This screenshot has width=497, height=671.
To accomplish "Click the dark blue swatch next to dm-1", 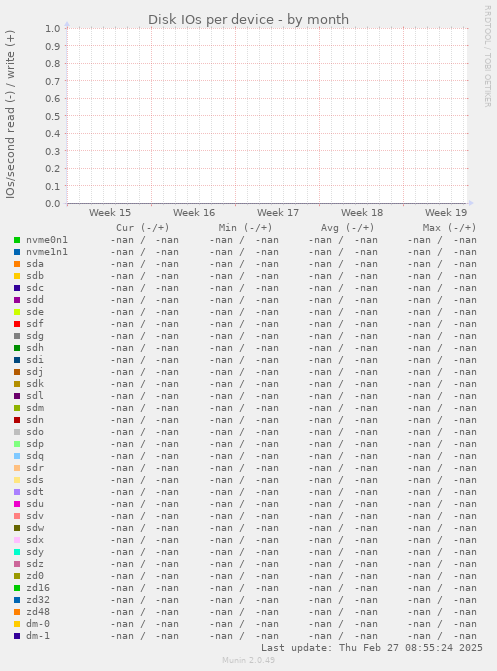I will point(17,636).
